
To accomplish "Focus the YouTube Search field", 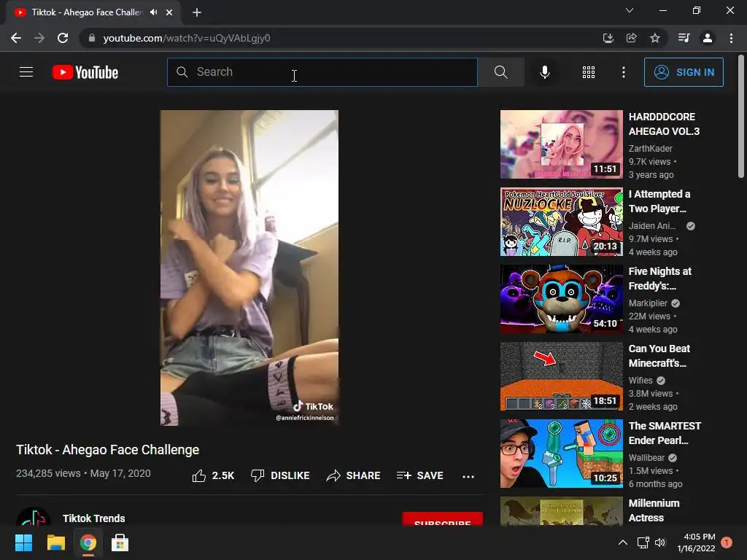I will (322, 72).
